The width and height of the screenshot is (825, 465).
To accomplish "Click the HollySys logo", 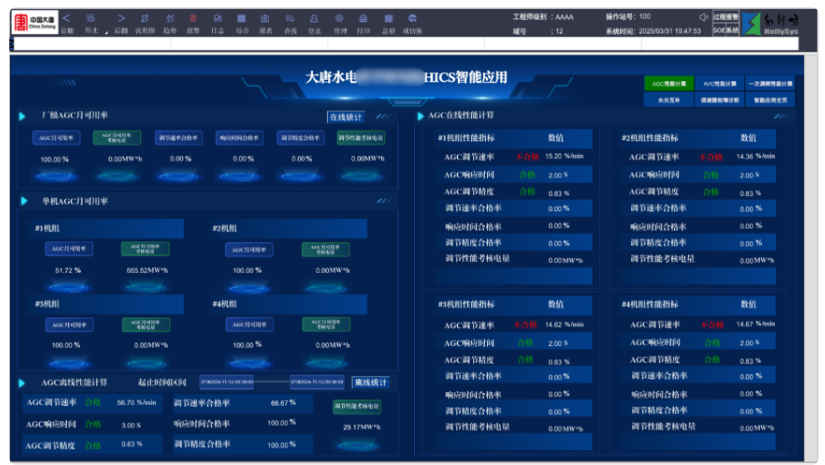I will coord(770,24).
